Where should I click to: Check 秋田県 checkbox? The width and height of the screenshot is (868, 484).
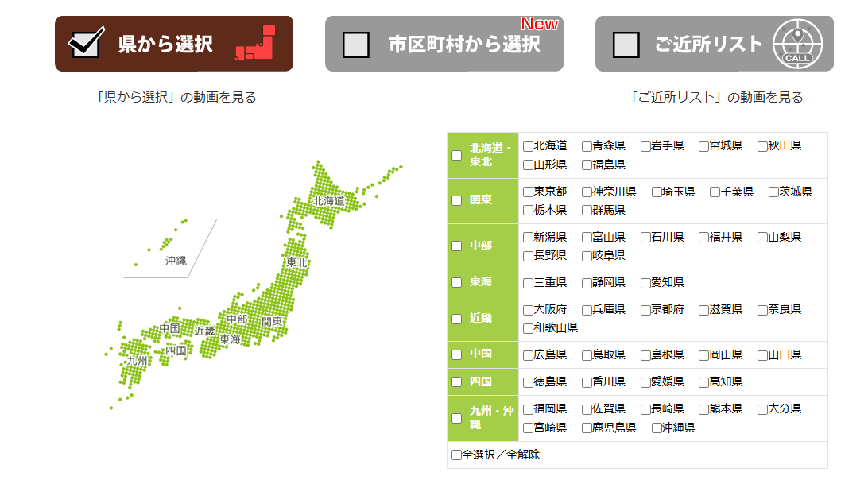click(x=762, y=146)
